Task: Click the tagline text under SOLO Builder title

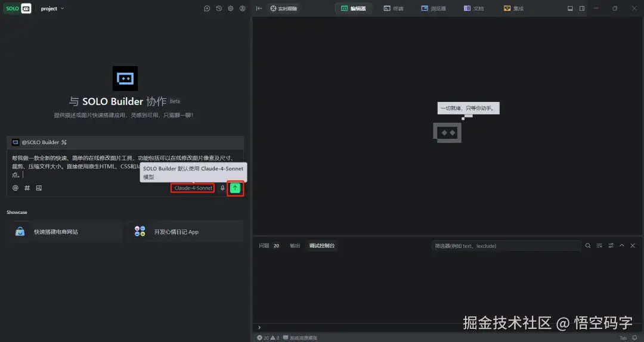Action: click(123, 116)
